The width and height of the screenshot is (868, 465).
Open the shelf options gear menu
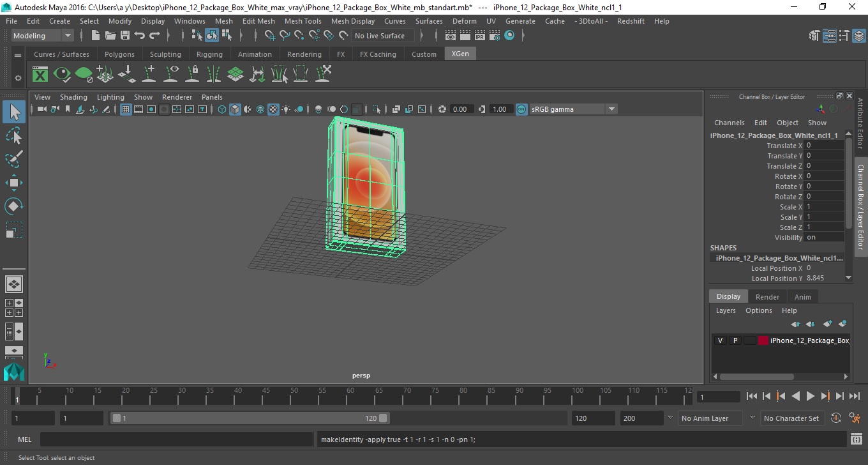(18, 78)
